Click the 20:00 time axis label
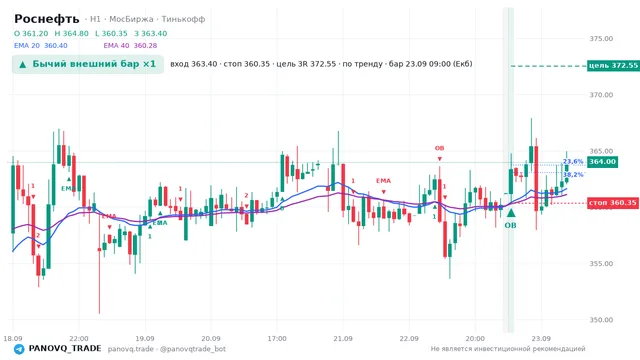This screenshot has width=640, height=360. click(475, 339)
